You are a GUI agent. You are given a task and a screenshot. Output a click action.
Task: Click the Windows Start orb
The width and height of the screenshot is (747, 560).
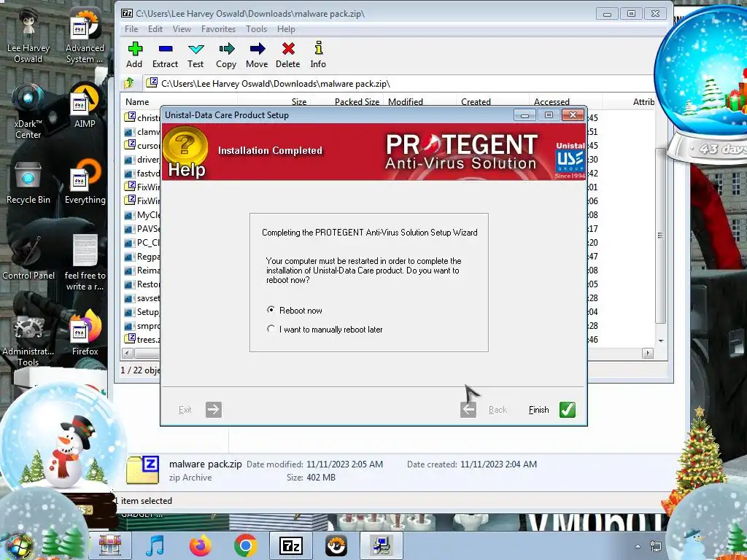point(18,547)
